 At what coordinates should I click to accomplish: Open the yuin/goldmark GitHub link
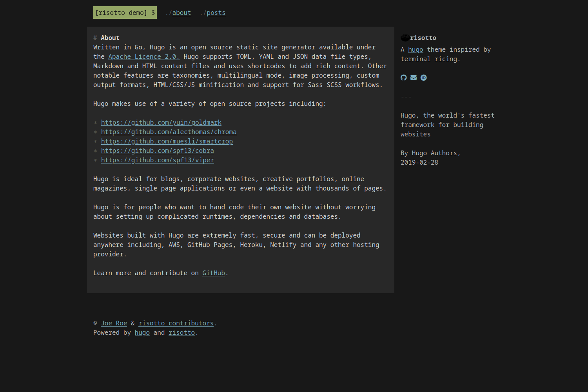click(161, 122)
